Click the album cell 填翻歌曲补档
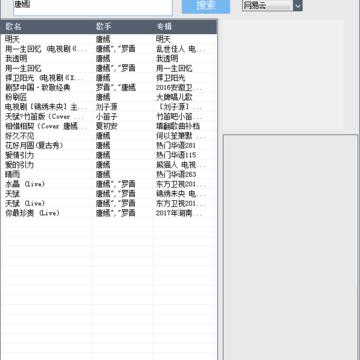Viewport: 360px width, 360px height. (x=178, y=126)
